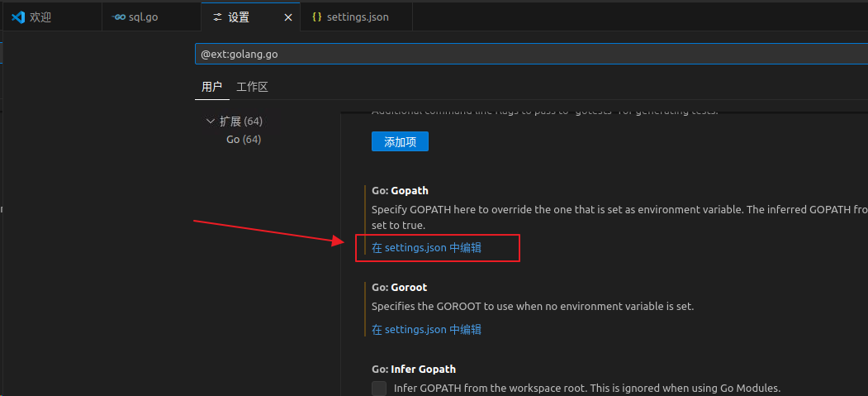Switch to 工作区 settings scope
The width and height of the screenshot is (868, 396).
tap(253, 87)
